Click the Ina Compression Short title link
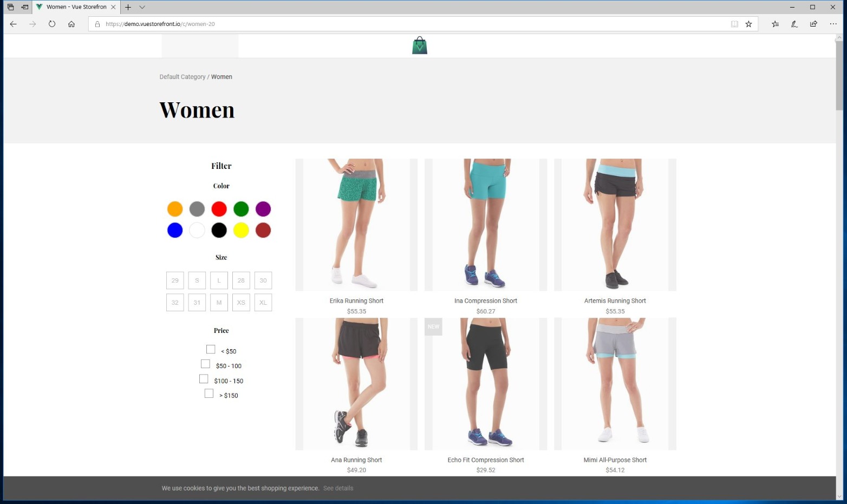 486,301
